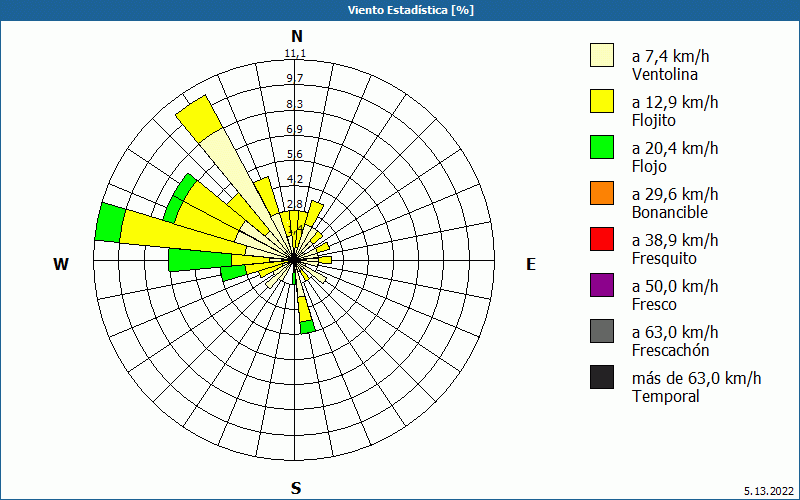Viewport: 800px width, 500px height.
Task: Click the Fresquito red color swatch
Action: [x=602, y=239]
